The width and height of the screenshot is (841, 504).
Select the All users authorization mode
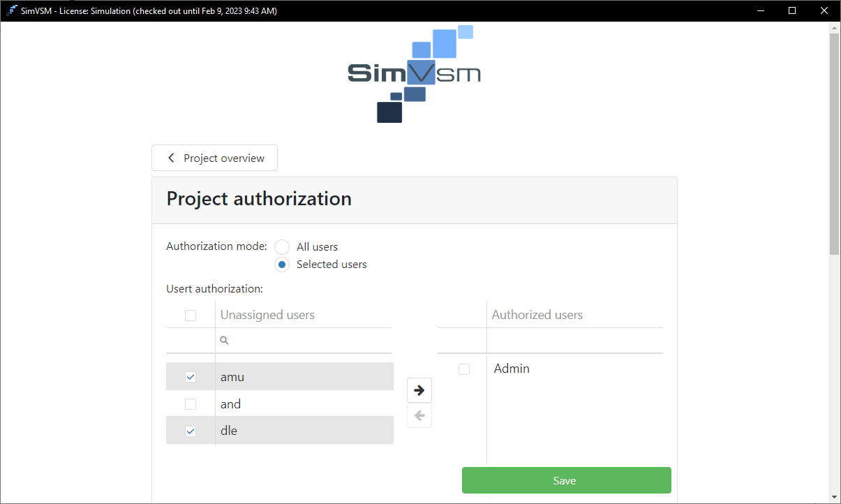tap(282, 247)
